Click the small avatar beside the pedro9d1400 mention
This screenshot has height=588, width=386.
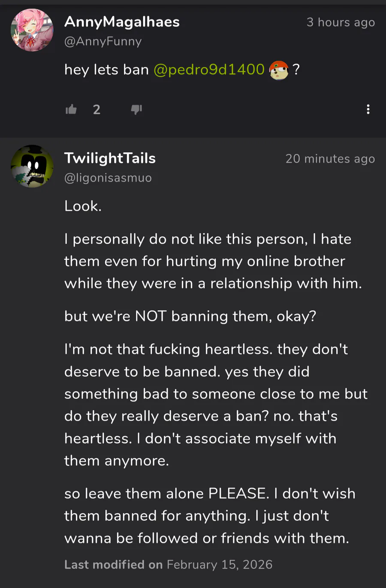point(279,70)
